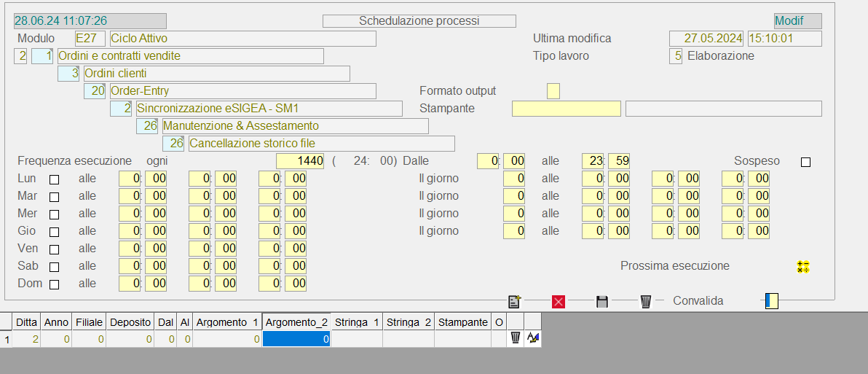Click the Modif mode button
The image size is (868, 374).
click(797, 21)
